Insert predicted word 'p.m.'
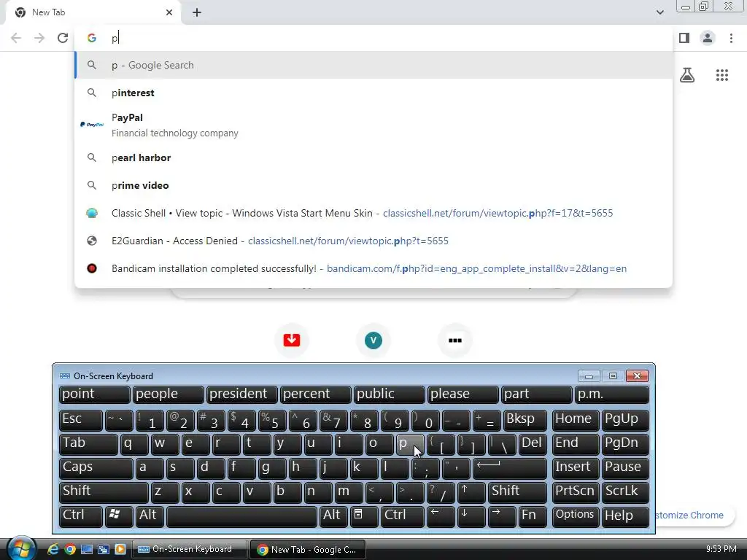This screenshot has width=747, height=560. coord(612,394)
